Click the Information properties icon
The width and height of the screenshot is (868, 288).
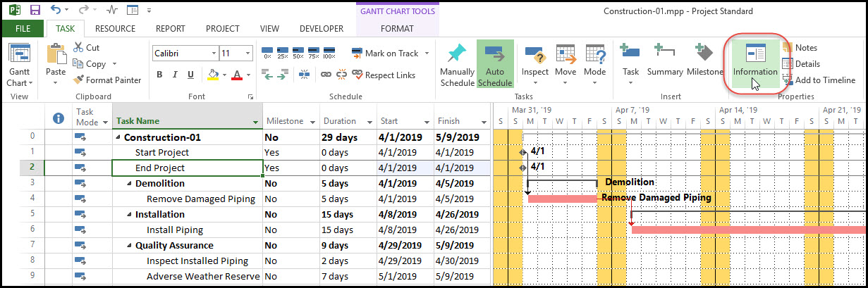pos(754,56)
